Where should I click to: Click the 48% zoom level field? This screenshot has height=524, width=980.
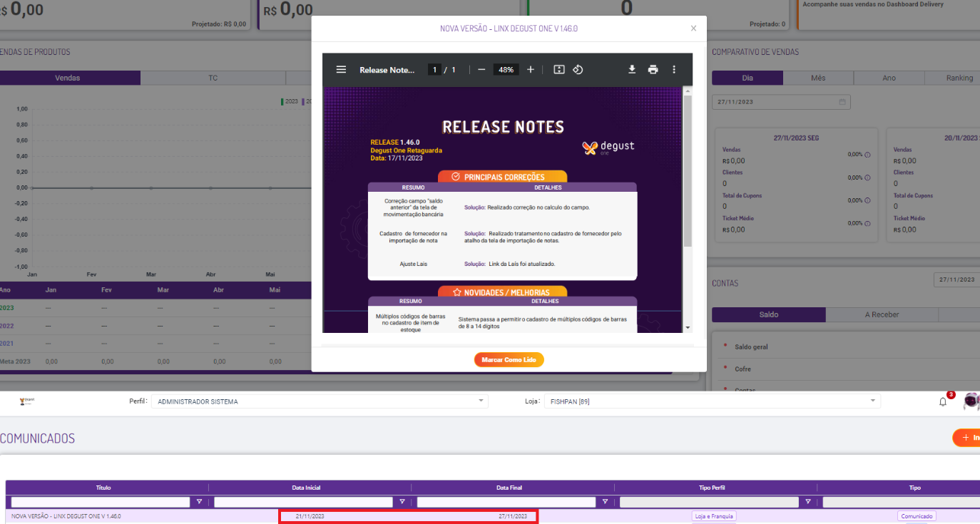click(506, 70)
